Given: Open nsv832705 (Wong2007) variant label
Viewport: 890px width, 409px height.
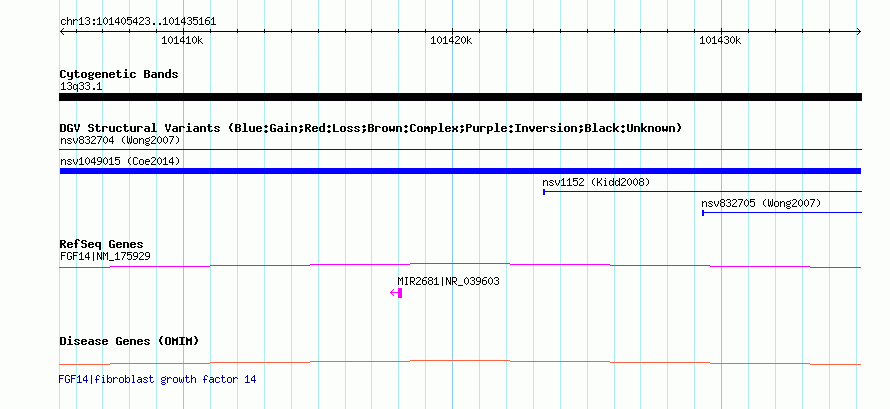Looking at the screenshot, I should coord(761,203).
